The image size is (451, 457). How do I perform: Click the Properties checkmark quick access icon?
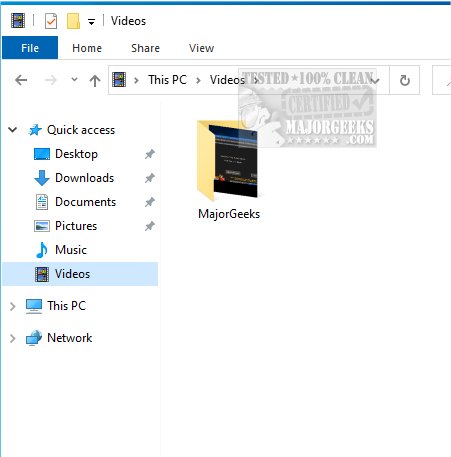(51, 21)
